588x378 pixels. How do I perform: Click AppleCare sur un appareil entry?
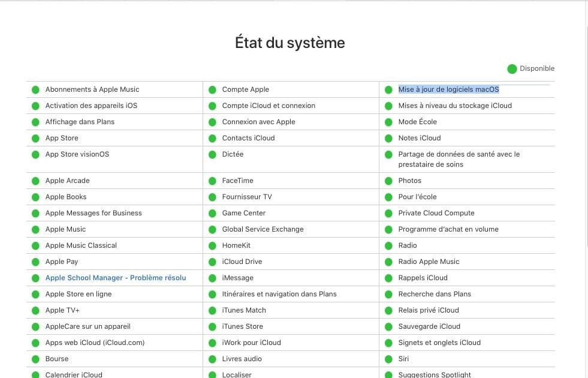(x=88, y=326)
